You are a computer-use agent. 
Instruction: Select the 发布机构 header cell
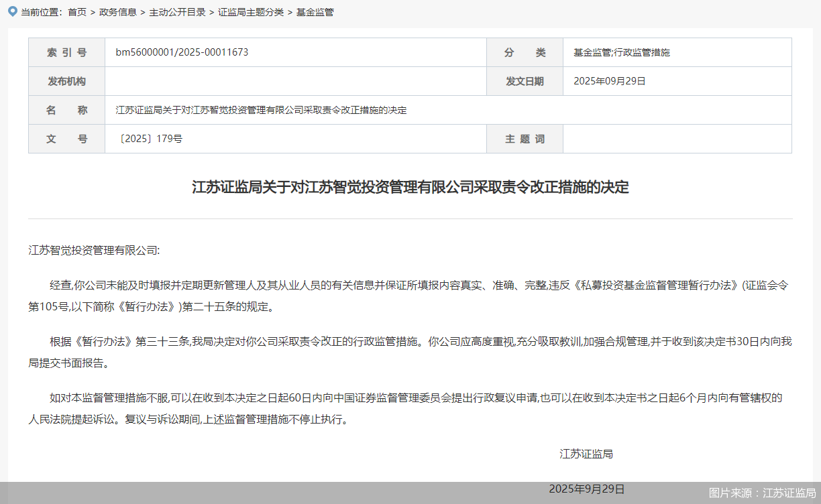(66, 81)
